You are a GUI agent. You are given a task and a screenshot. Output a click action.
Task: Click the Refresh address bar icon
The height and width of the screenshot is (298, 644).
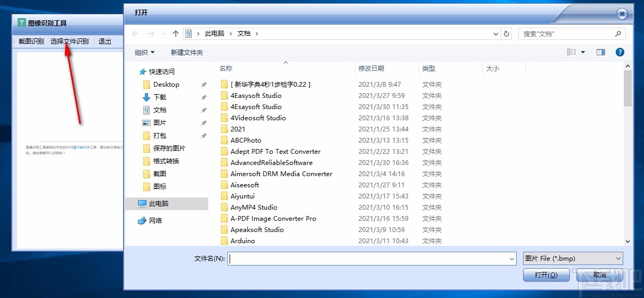point(507,34)
